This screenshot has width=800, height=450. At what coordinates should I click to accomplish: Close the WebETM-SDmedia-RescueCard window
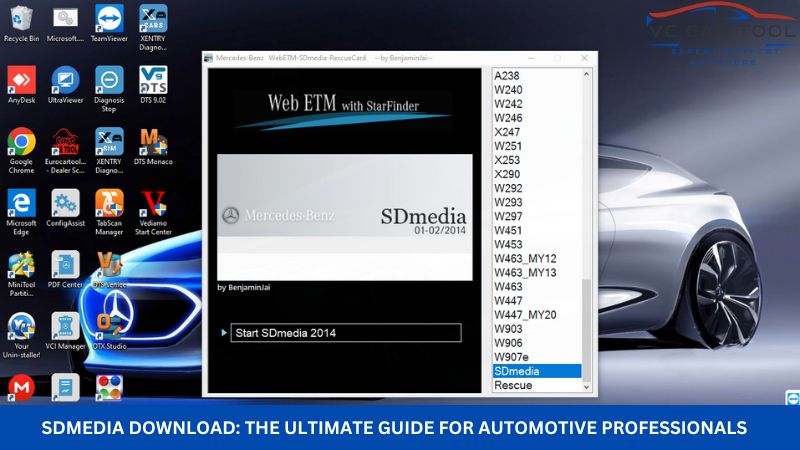tap(584, 58)
